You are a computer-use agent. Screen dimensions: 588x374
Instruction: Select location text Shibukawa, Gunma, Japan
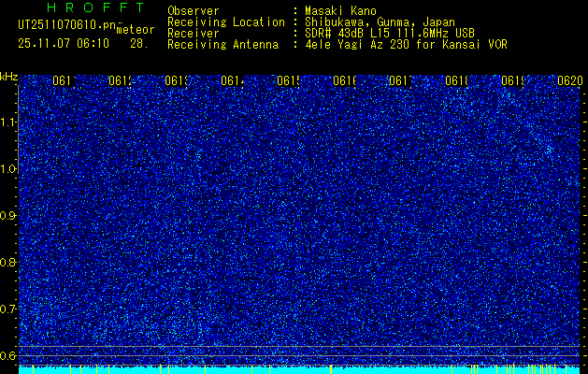tap(380, 22)
